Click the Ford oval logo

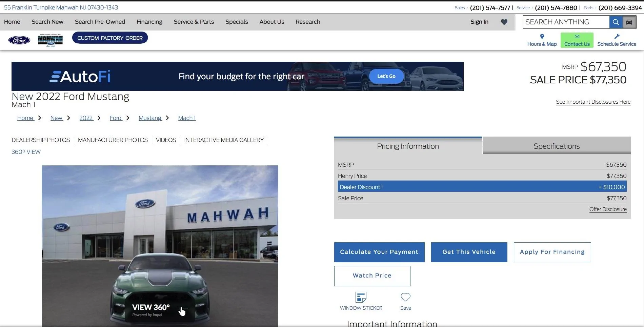point(19,40)
